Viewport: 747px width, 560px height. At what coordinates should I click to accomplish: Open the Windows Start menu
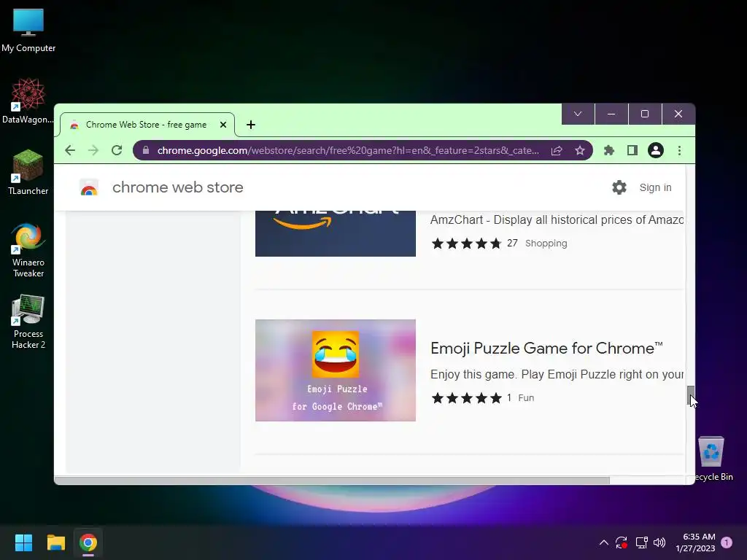pyautogui.click(x=23, y=542)
